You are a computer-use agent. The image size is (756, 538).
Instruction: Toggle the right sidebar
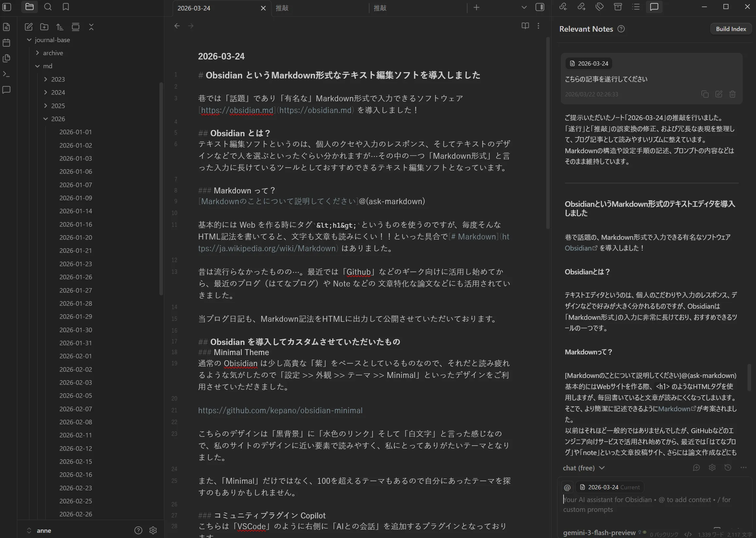coord(540,7)
